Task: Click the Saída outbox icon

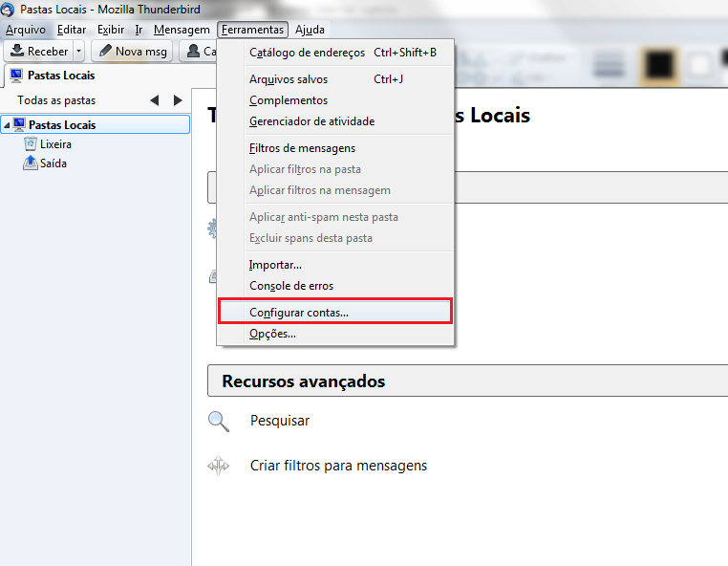Action: coord(31,163)
